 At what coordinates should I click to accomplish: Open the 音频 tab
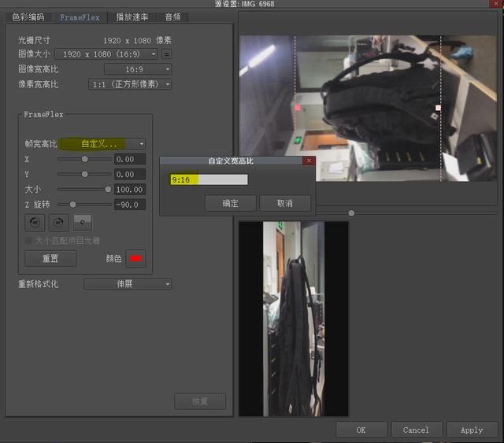[x=172, y=17]
